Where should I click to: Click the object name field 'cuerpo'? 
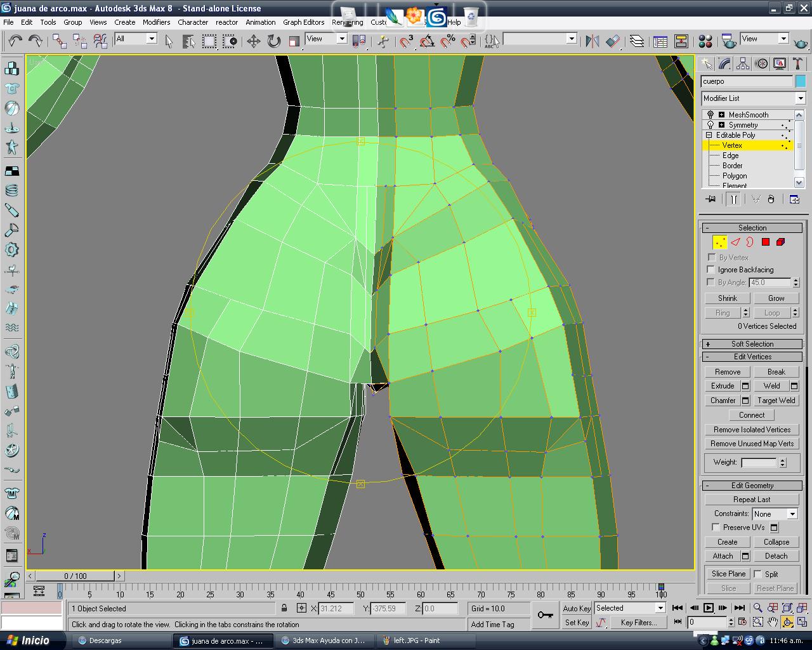pyautogui.click(x=747, y=81)
